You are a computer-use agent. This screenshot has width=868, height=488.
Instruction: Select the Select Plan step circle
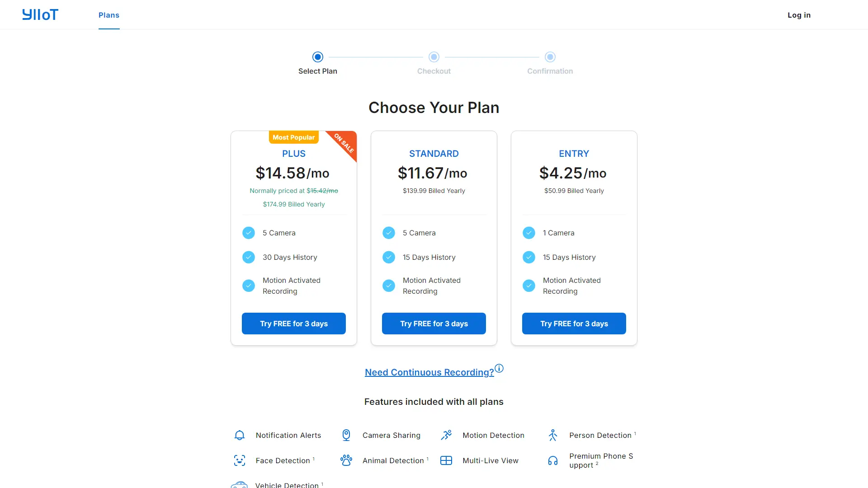pos(317,56)
